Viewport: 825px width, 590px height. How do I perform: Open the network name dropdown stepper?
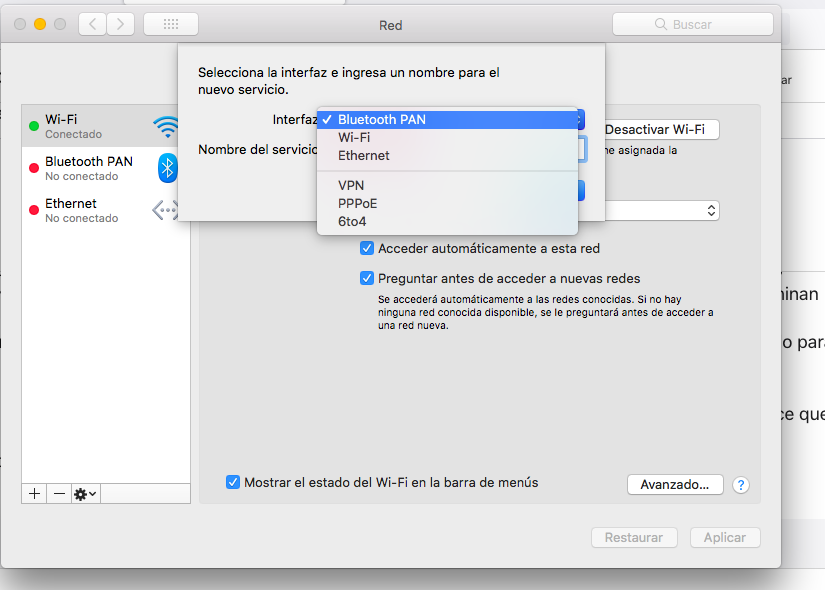[x=711, y=211]
